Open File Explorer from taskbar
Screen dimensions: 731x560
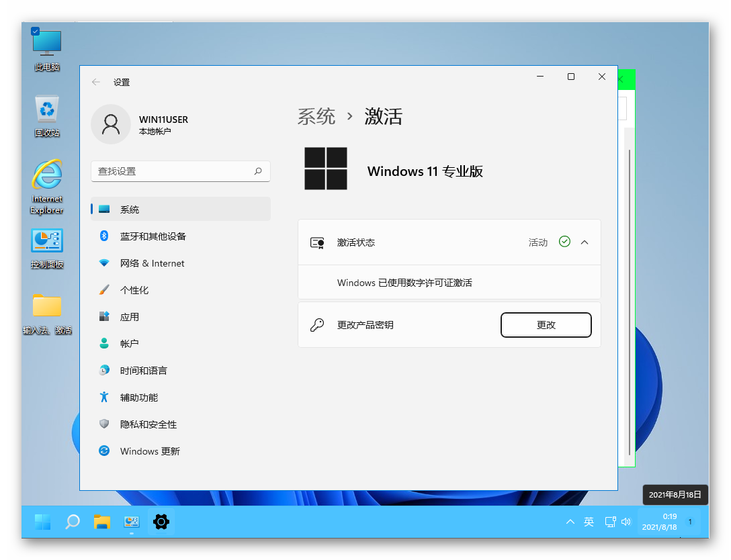(101, 522)
